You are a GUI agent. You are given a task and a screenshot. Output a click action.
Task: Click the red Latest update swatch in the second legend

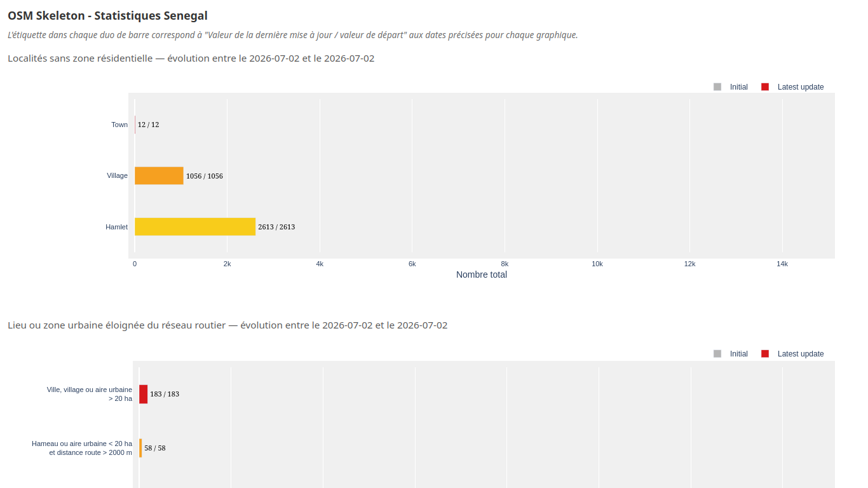(765, 354)
